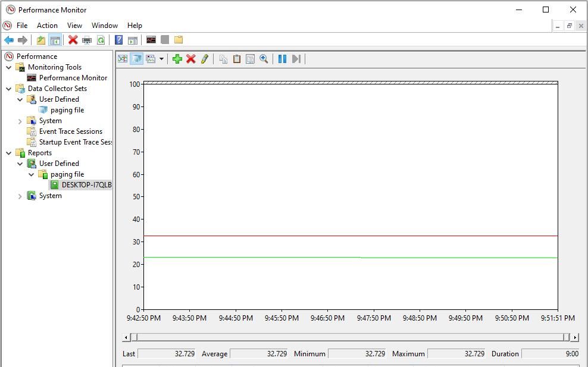Toggle Show/Hide console tree button

pyautogui.click(x=55, y=40)
